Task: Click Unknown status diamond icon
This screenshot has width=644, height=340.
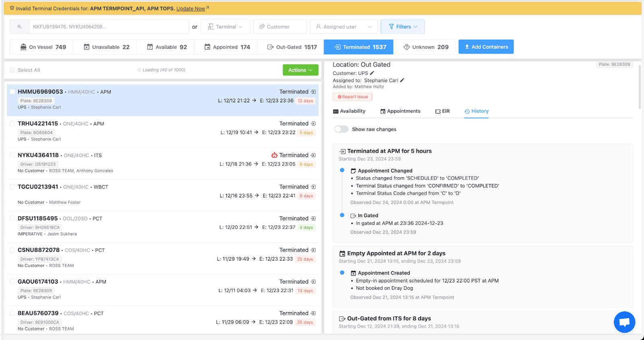Action: [407, 47]
